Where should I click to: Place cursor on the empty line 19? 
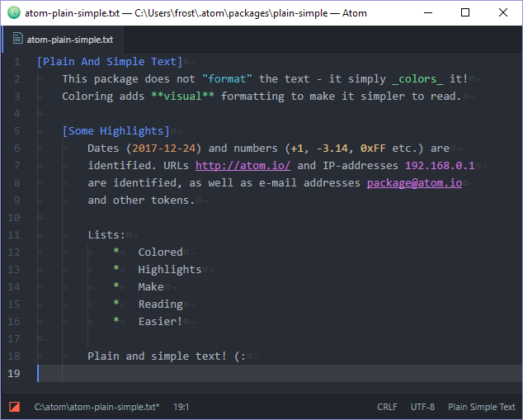click(280, 373)
